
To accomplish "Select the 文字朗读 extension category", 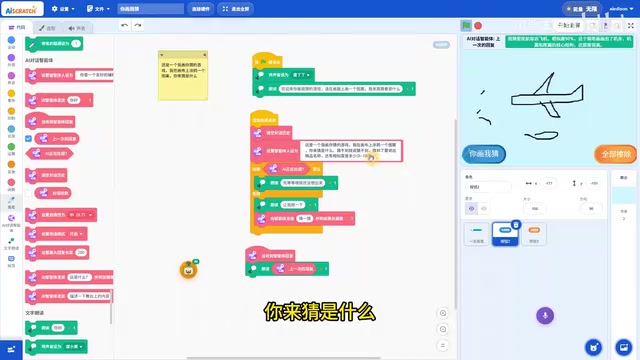I will tap(11, 244).
